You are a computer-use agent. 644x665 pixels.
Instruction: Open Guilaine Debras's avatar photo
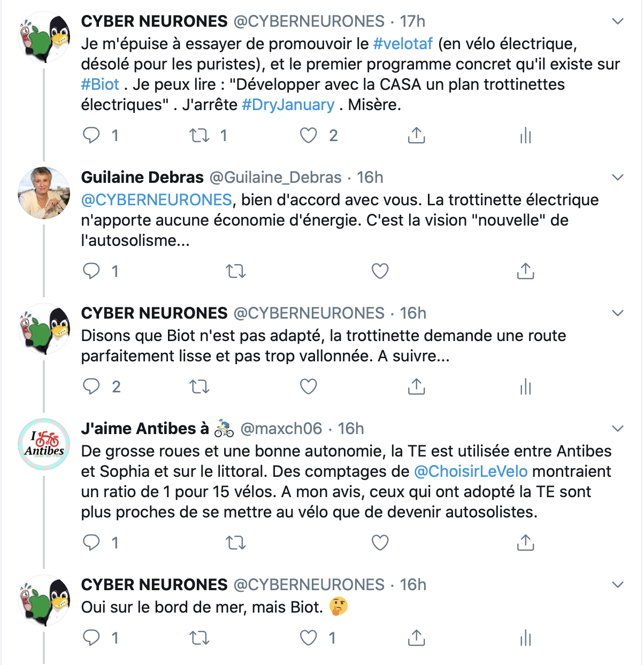point(44,193)
